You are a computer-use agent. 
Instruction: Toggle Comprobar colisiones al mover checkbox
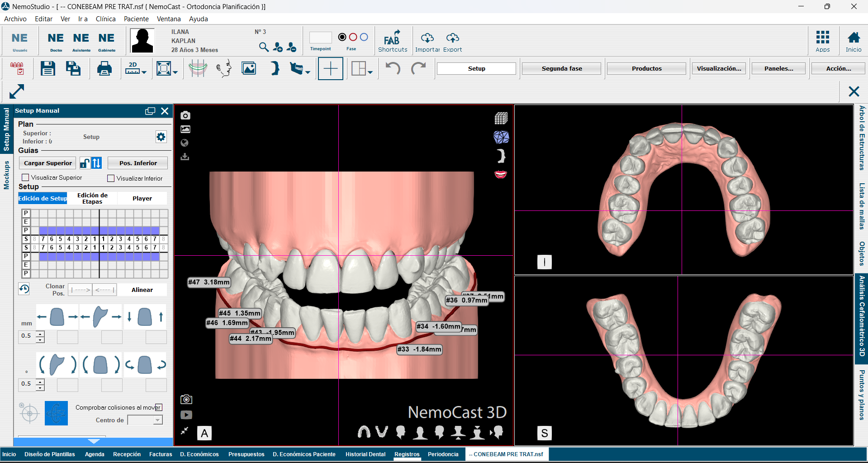tap(158, 407)
